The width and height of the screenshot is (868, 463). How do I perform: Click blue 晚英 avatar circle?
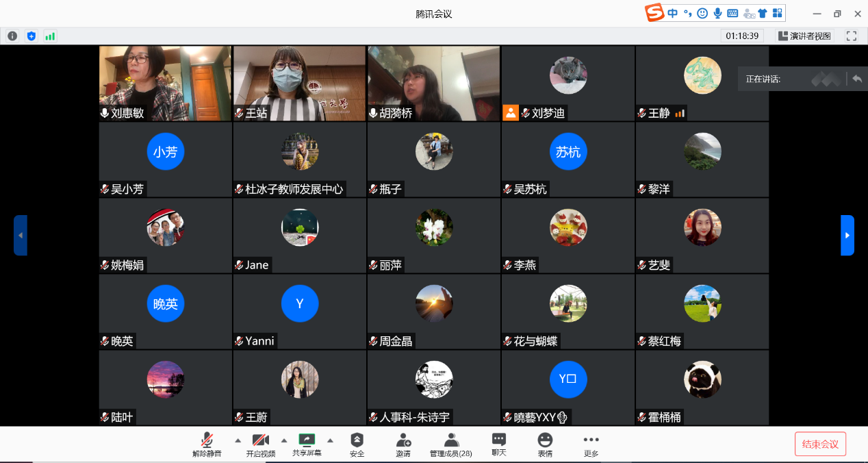point(166,303)
